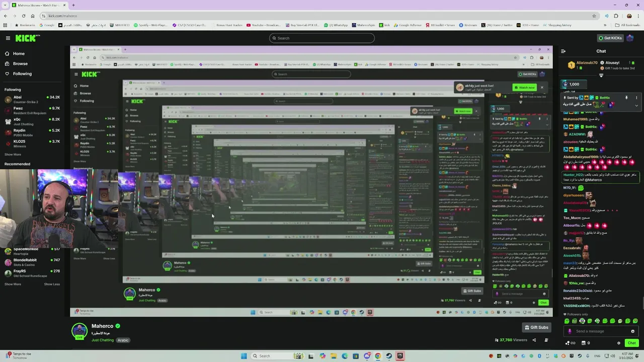Expand recommended list with Show More

click(x=13, y=284)
